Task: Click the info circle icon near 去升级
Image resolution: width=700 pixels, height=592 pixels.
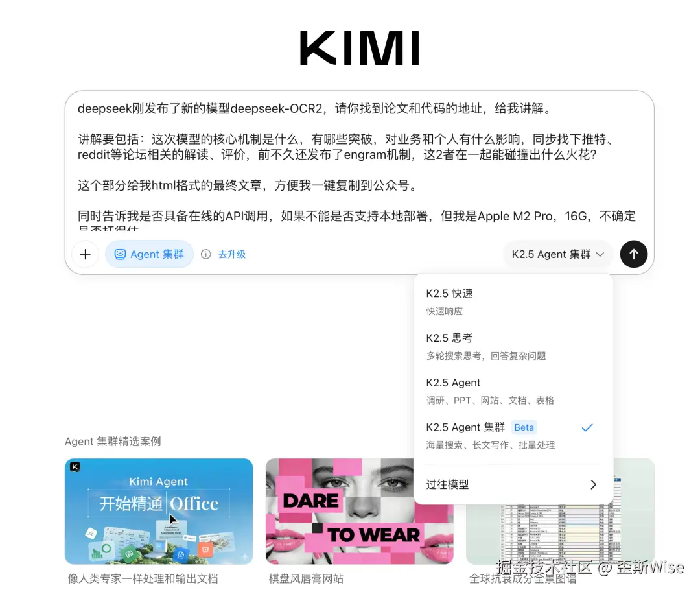Action: point(206,254)
